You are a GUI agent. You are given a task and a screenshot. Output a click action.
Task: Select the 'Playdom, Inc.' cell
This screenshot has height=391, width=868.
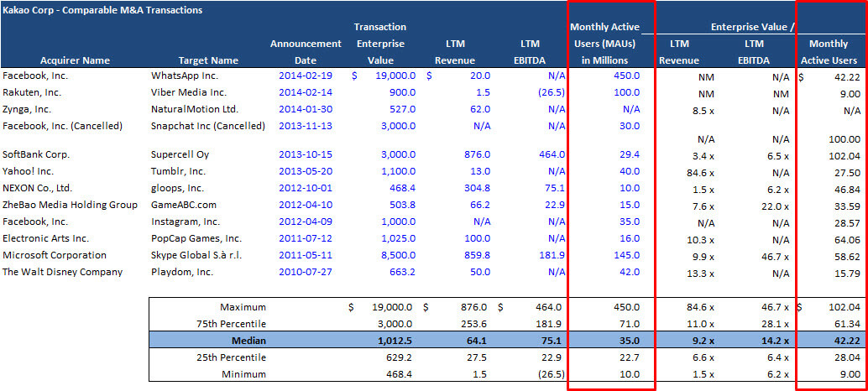click(181, 272)
